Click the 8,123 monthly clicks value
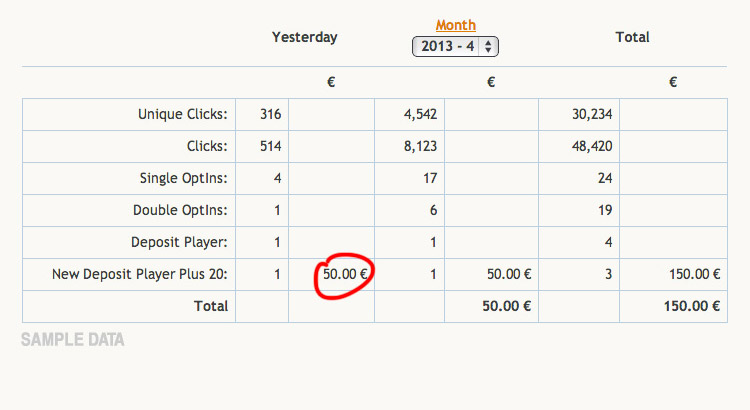 (420, 146)
